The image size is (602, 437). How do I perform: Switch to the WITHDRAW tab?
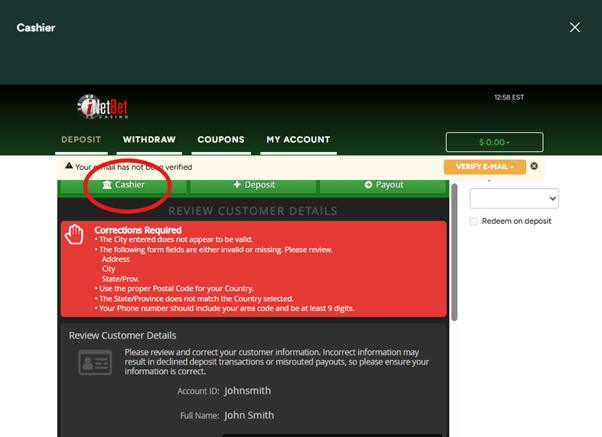pyautogui.click(x=149, y=140)
